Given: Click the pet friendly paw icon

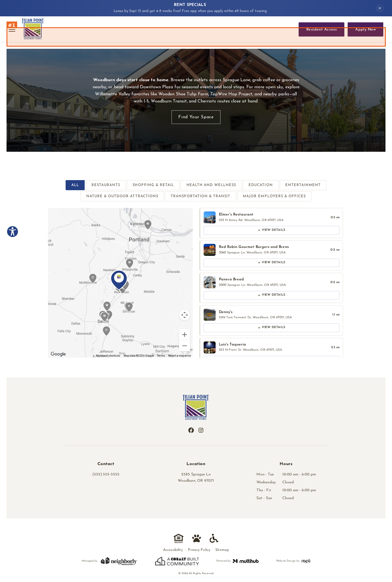Looking at the screenshot, I should (x=197, y=538).
